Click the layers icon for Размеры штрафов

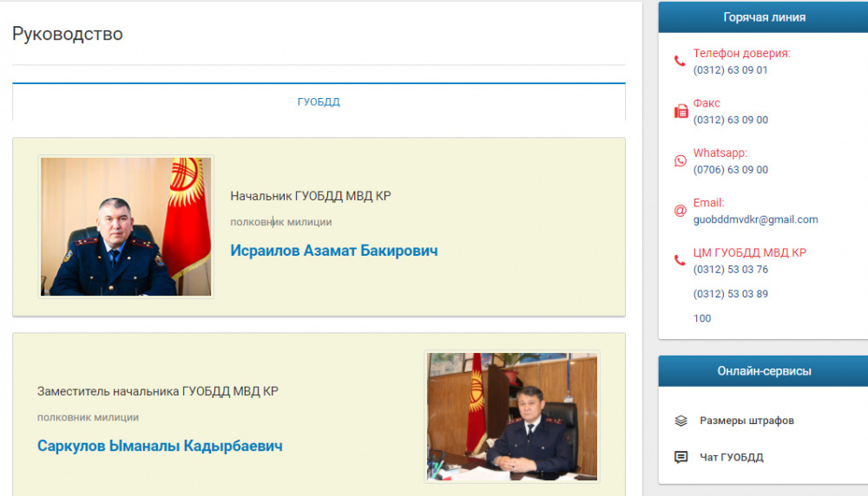(681, 421)
